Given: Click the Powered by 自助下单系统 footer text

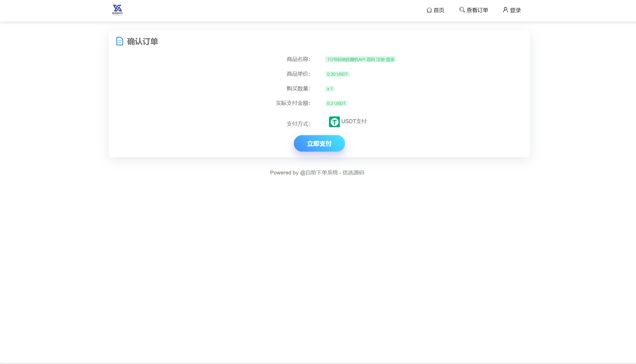Looking at the screenshot, I should coord(317,173).
